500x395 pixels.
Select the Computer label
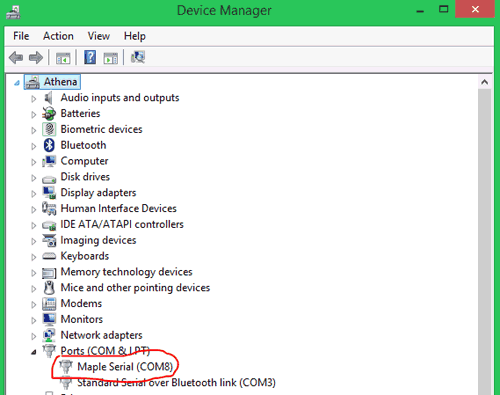point(84,161)
